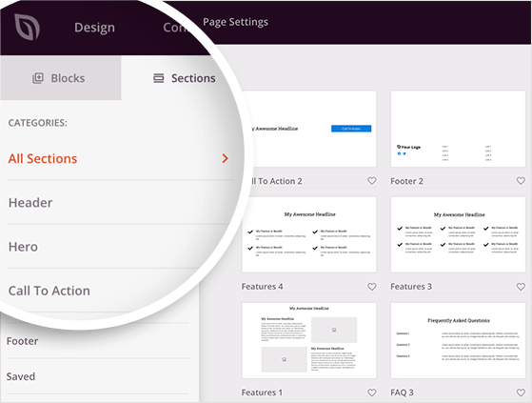
Task: Favorite the Features 4 section
Action: [372, 287]
